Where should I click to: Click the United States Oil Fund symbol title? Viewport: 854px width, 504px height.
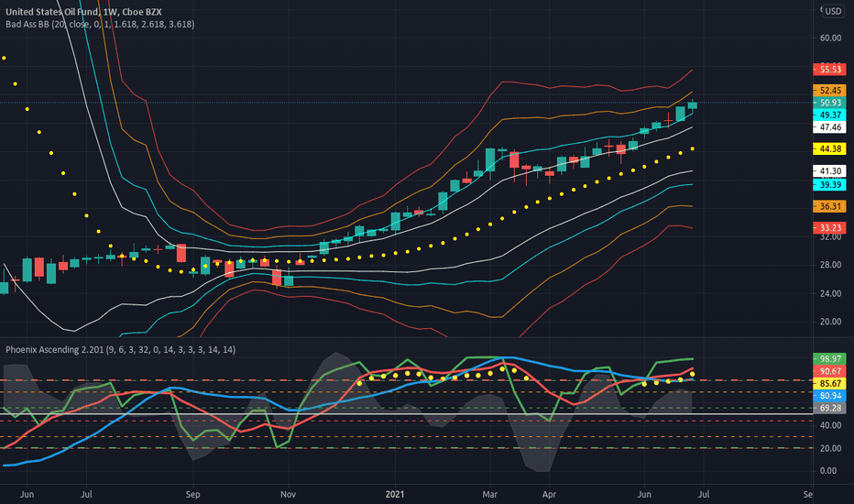point(84,11)
